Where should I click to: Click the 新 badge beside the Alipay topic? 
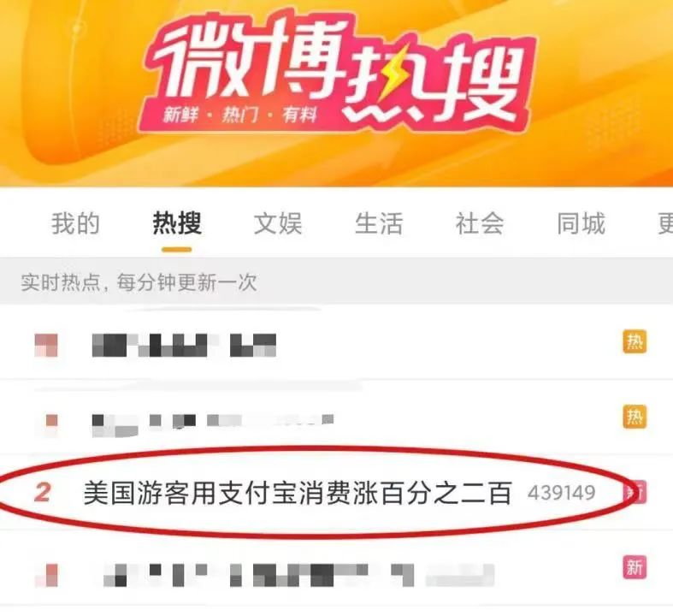pyautogui.click(x=635, y=493)
